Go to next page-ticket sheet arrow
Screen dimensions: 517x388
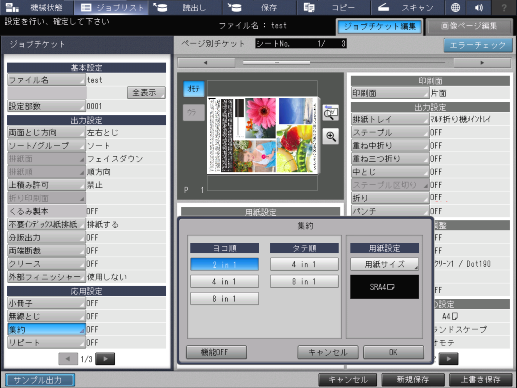point(482,63)
